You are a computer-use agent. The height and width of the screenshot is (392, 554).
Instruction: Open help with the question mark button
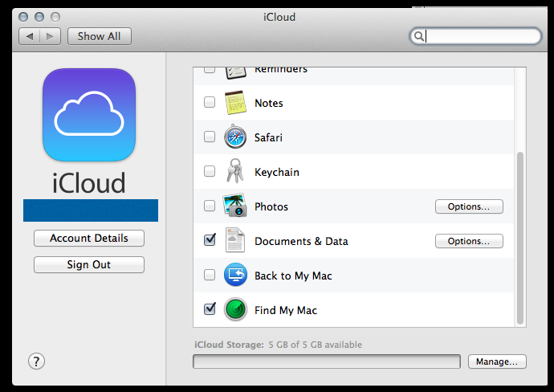(x=36, y=361)
